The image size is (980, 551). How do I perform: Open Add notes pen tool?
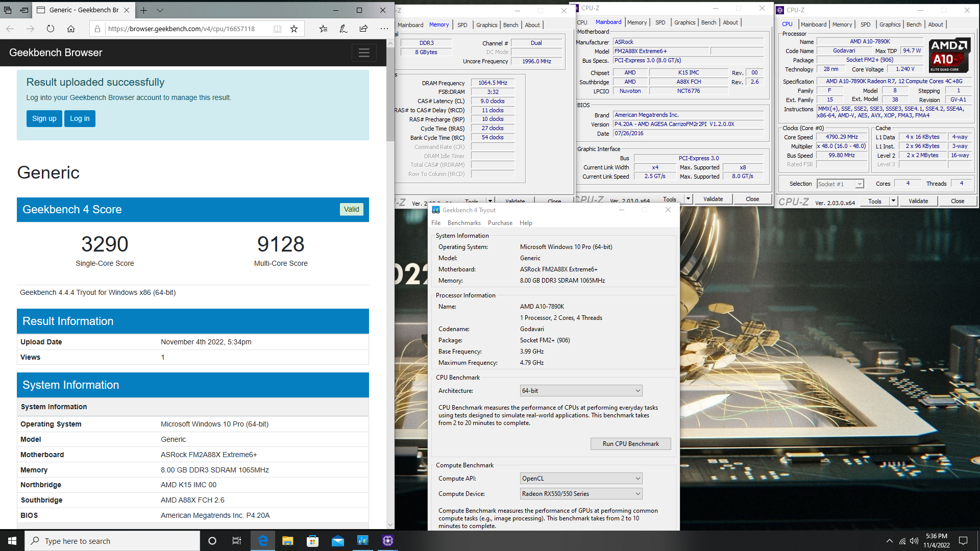[x=344, y=29]
